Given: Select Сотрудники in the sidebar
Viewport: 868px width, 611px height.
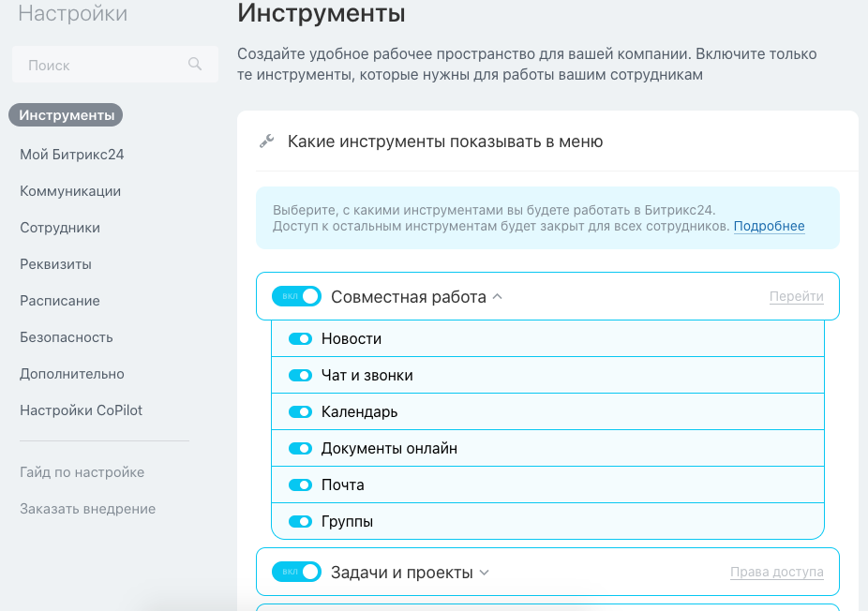Looking at the screenshot, I should coord(60,228).
